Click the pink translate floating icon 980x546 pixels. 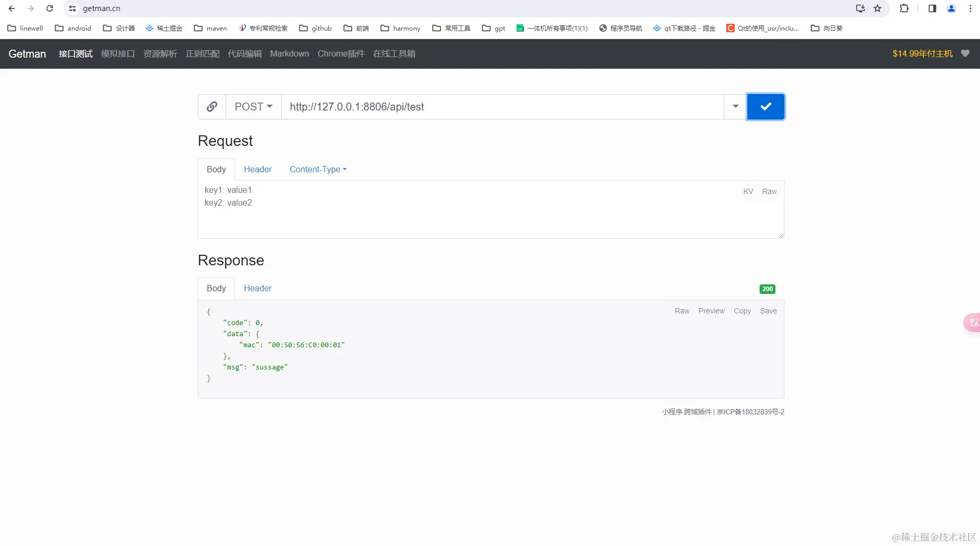pos(972,322)
